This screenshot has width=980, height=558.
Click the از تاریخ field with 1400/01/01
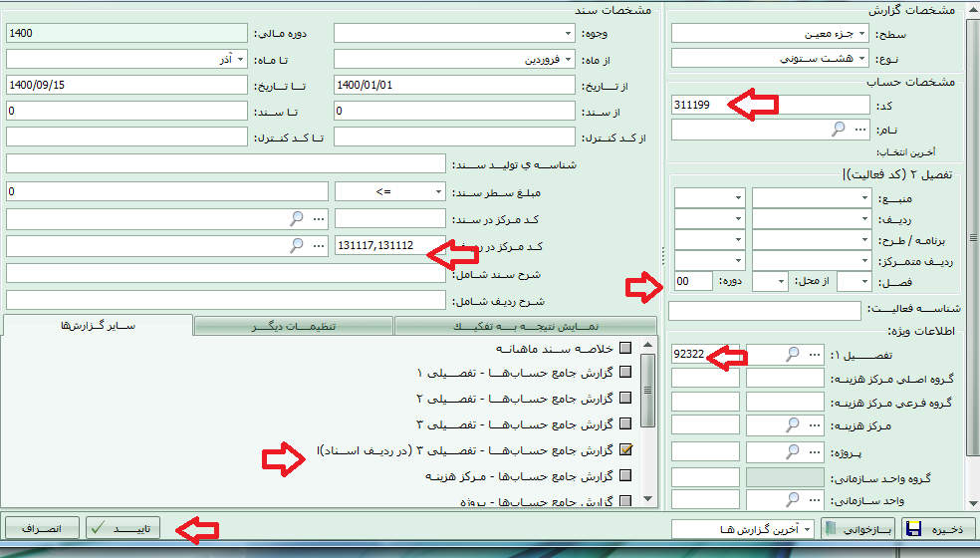(454, 85)
